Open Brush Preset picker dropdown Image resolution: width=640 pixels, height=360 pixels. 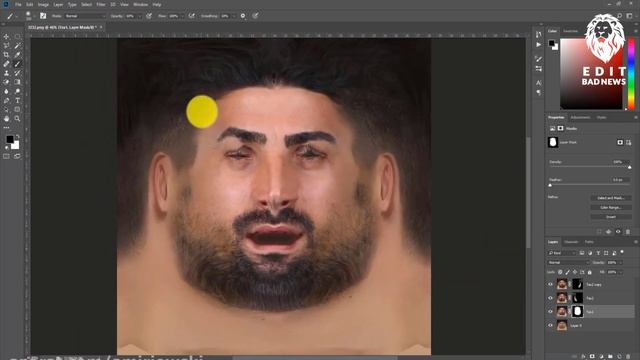[x=35, y=16]
